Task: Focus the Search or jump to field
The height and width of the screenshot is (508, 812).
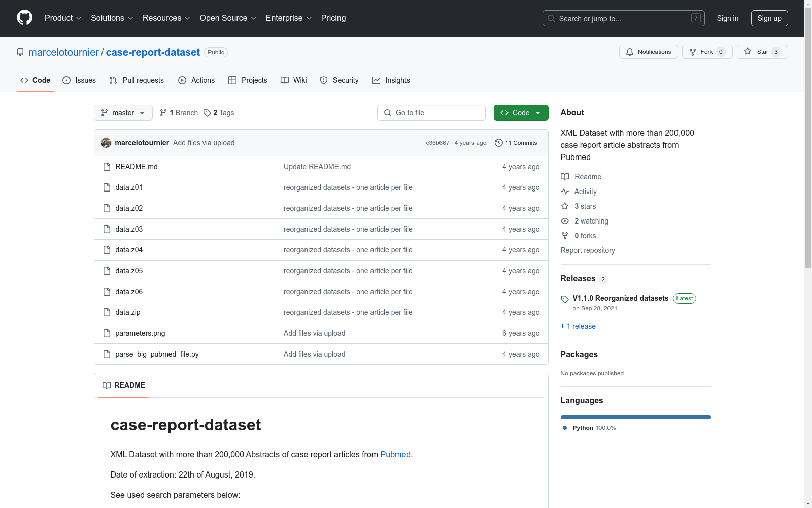Action: click(623, 18)
